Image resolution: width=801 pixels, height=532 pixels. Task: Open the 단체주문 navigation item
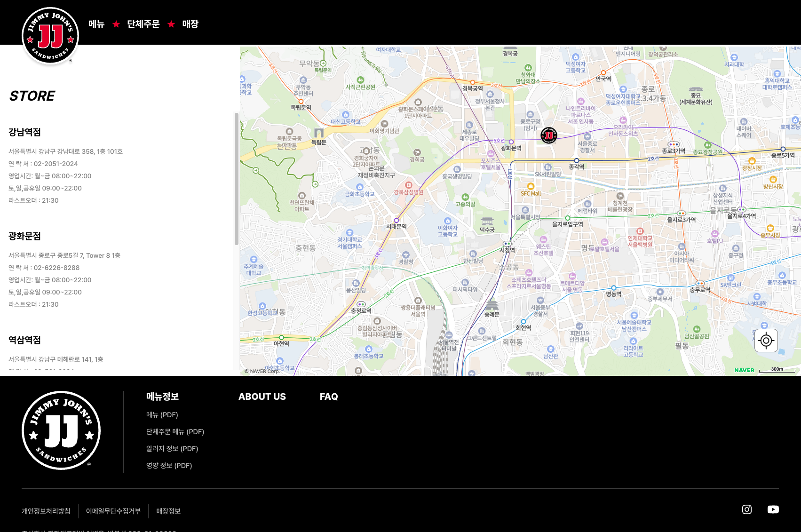tap(143, 24)
